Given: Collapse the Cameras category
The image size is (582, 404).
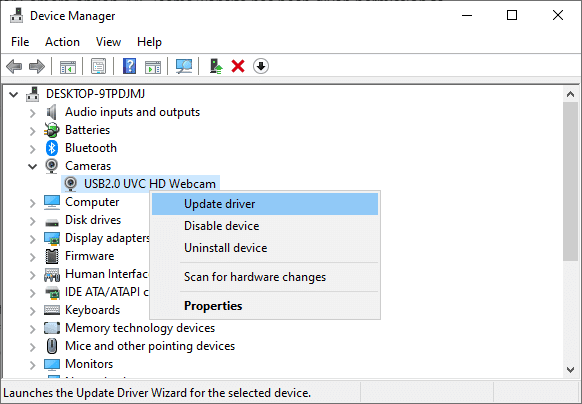Looking at the screenshot, I should pyautogui.click(x=33, y=166).
